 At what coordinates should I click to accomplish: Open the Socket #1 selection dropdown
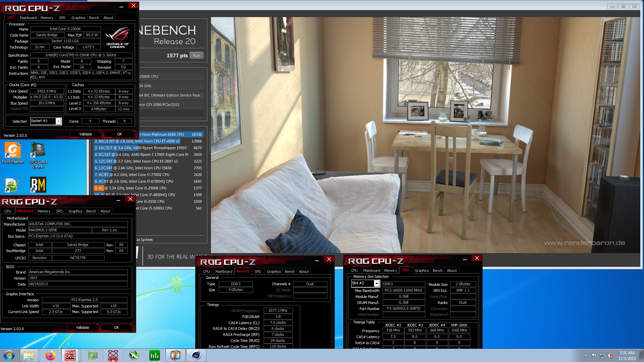coord(58,121)
